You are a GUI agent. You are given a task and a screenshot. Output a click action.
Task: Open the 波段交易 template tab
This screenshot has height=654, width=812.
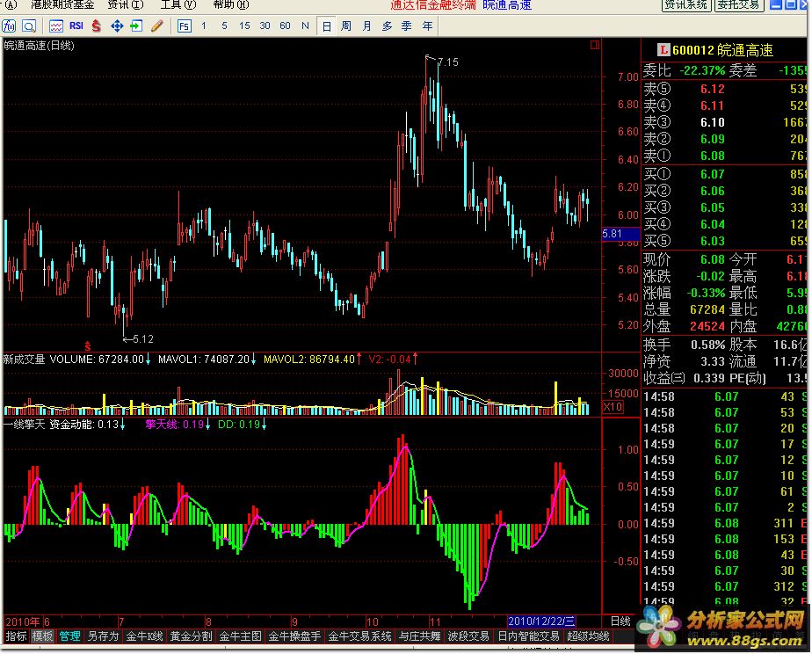pyautogui.click(x=468, y=636)
